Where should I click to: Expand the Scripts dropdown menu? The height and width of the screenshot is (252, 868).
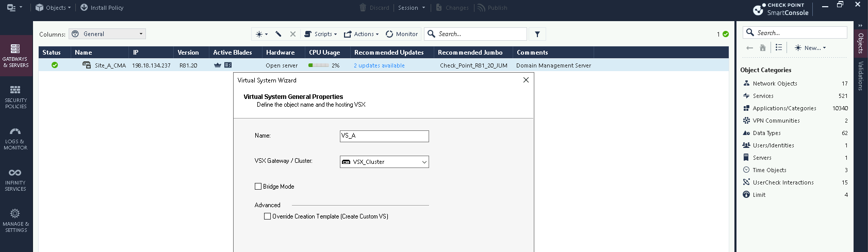pyautogui.click(x=320, y=34)
